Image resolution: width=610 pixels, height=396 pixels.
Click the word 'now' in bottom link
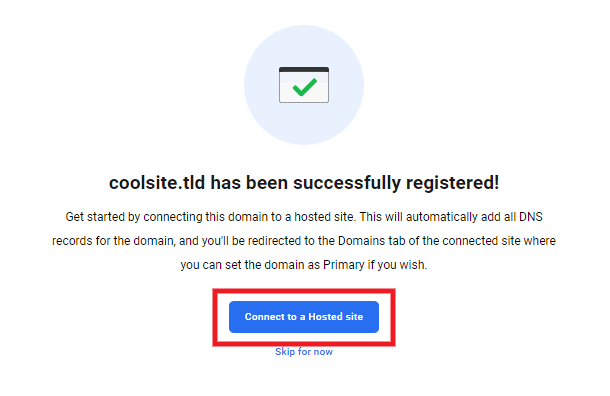click(323, 352)
